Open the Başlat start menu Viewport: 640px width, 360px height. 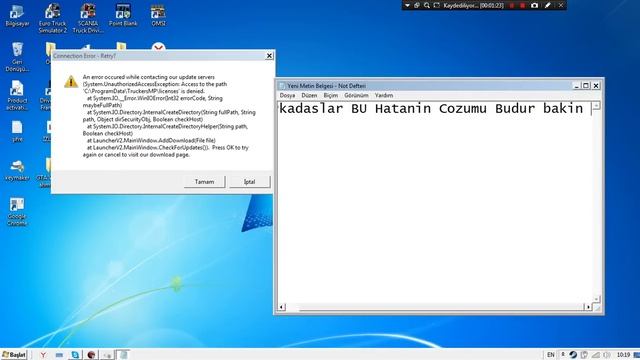14,355
